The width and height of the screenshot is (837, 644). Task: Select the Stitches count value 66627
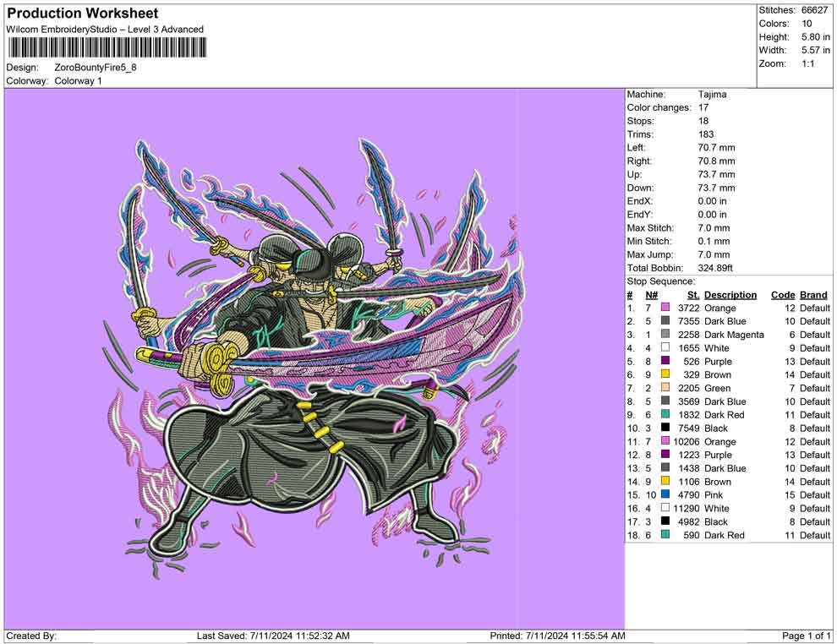815,10
